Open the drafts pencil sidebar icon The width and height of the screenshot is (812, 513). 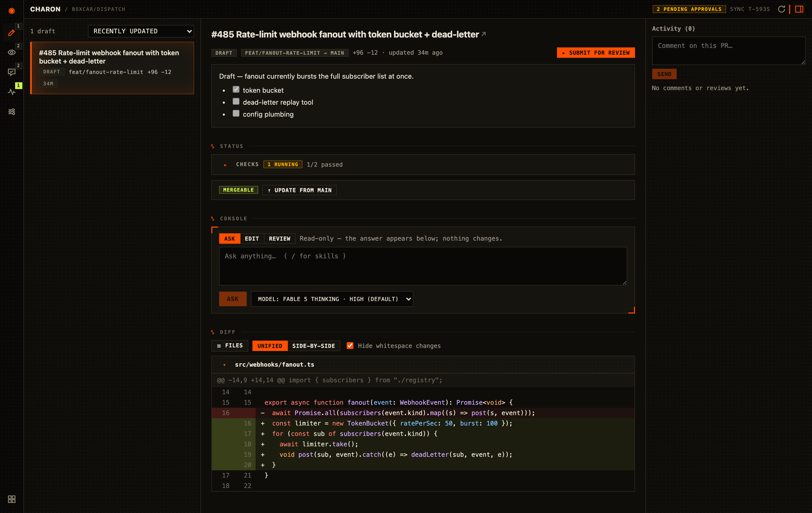tap(11, 33)
